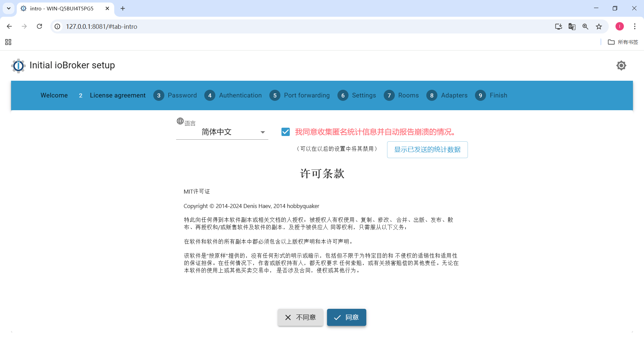Click the install app icon in address bar
The height and width of the screenshot is (345, 644).
[x=558, y=26]
